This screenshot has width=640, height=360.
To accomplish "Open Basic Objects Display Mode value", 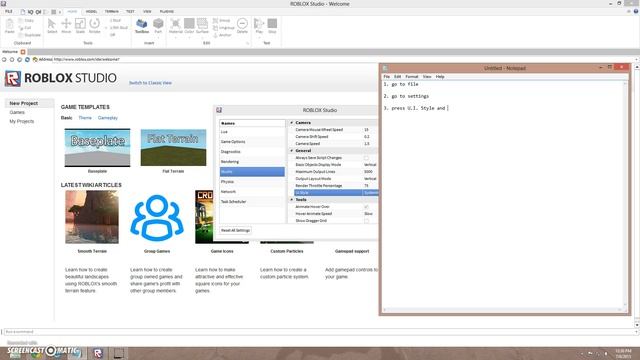I will [371, 165].
